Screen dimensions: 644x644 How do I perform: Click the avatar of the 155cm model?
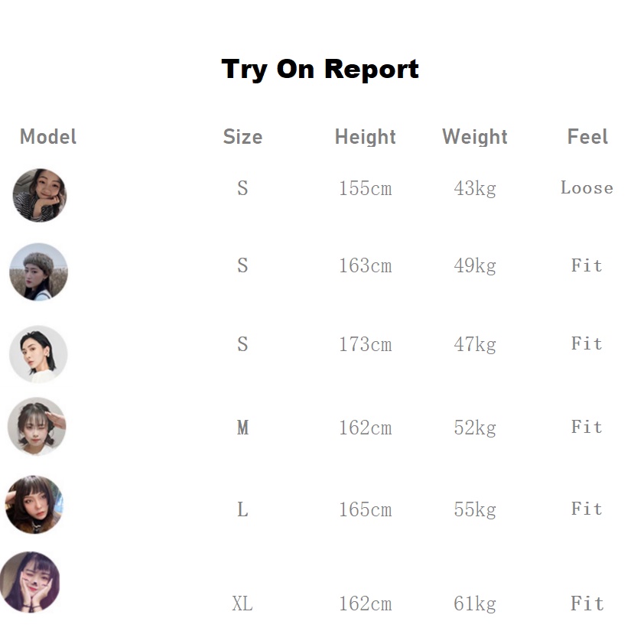(x=40, y=195)
